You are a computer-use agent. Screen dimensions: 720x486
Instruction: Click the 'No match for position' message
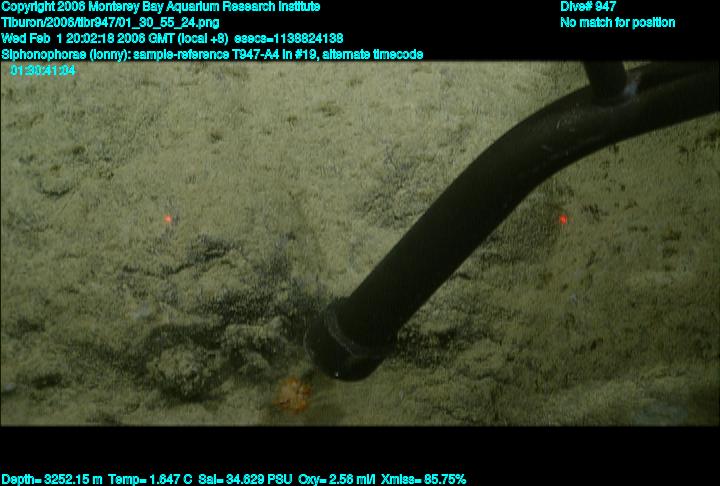click(618, 23)
